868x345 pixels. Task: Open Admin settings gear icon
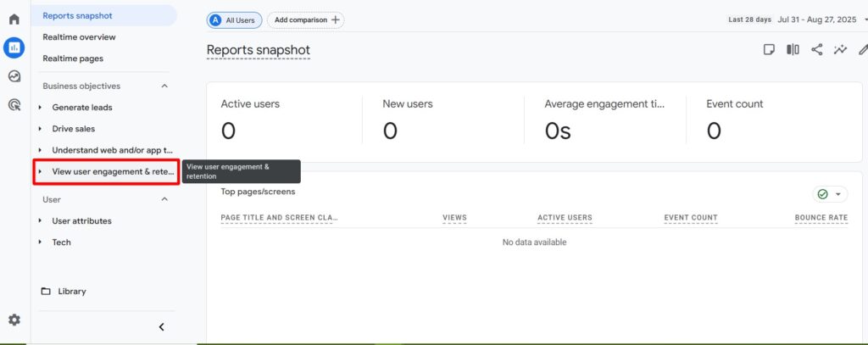[14, 320]
